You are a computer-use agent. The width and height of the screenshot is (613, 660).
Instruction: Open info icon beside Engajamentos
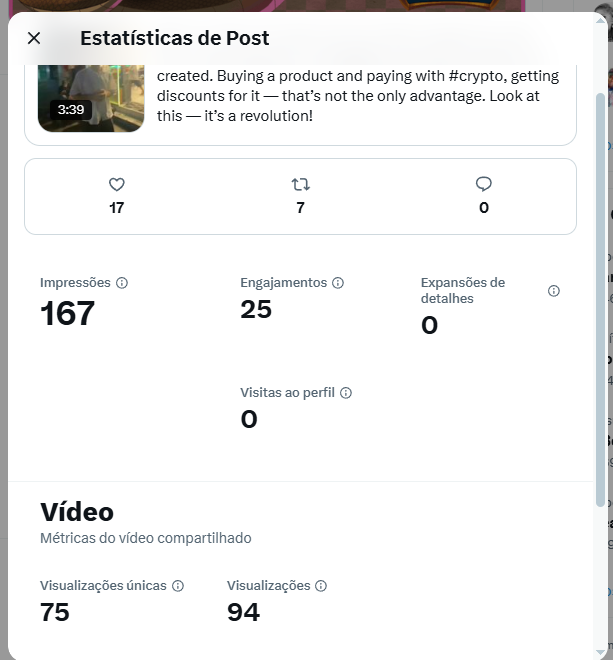click(x=338, y=283)
